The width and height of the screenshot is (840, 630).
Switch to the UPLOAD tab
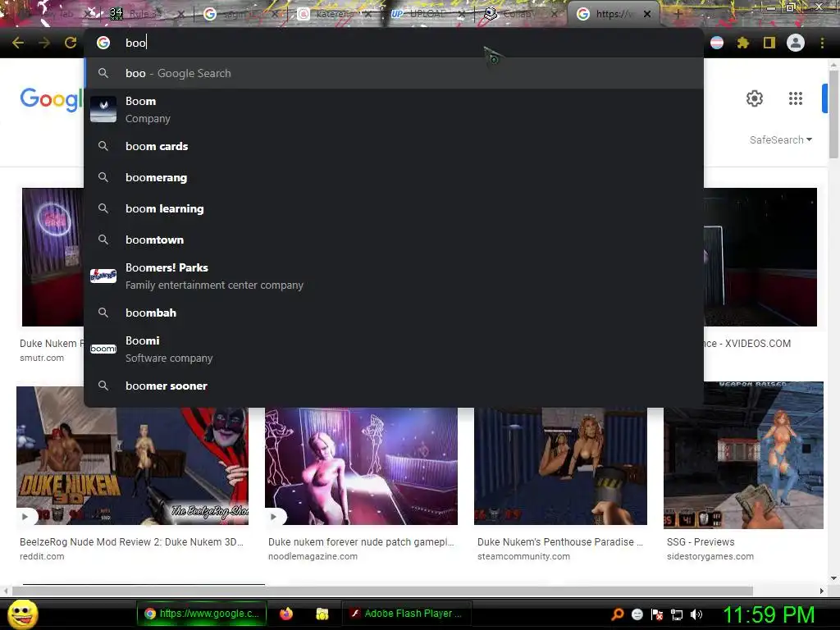[x=426, y=15]
